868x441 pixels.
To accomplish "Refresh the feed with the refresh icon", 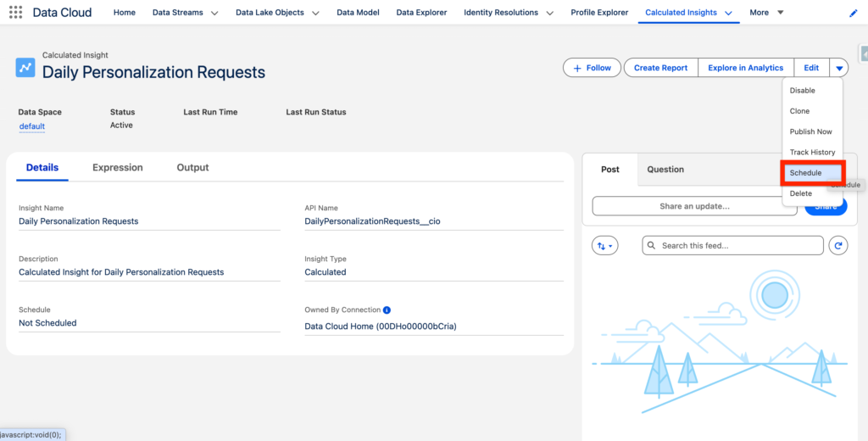I will (837, 245).
